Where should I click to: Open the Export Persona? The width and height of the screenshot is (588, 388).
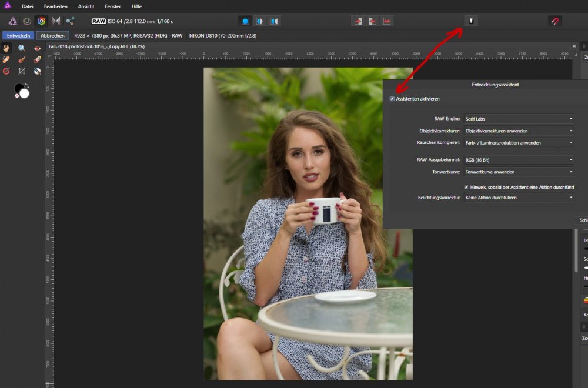[x=71, y=21]
